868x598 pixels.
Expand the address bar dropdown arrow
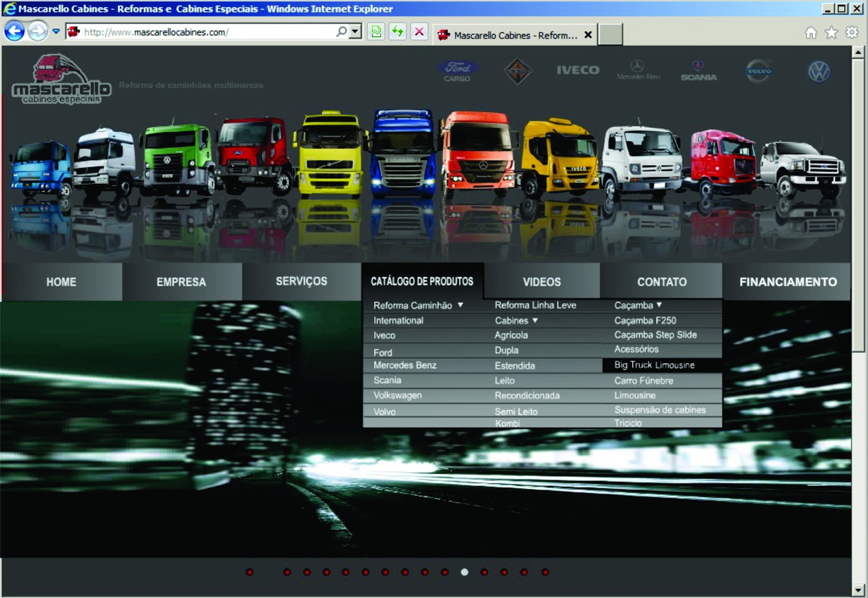(x=355, y=31)
